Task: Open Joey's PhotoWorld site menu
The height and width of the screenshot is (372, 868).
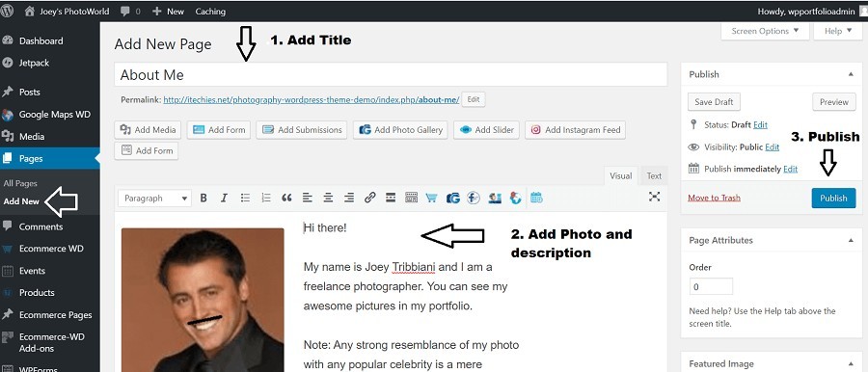Action: pos(67,11)
